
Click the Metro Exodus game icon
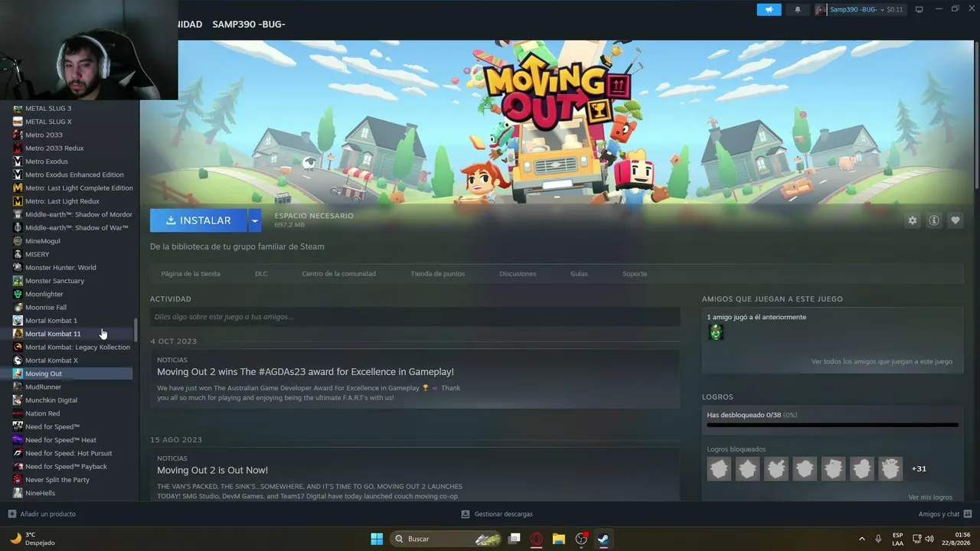coord(18,161)
